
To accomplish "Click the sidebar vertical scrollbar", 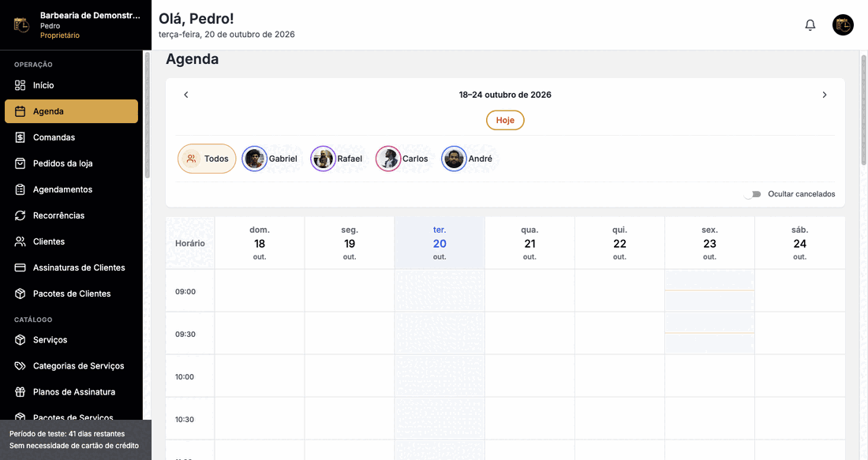I will point(148,115).
